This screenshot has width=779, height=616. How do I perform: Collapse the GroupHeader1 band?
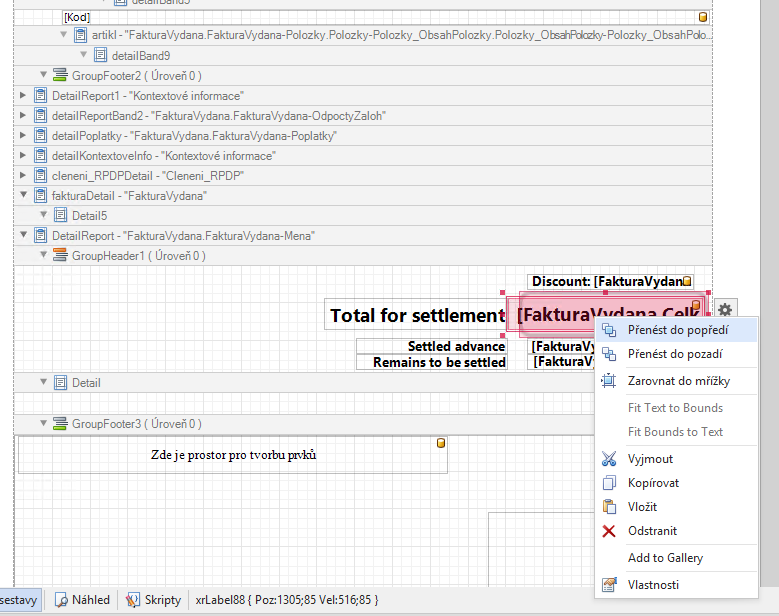[x=43, y=256]
